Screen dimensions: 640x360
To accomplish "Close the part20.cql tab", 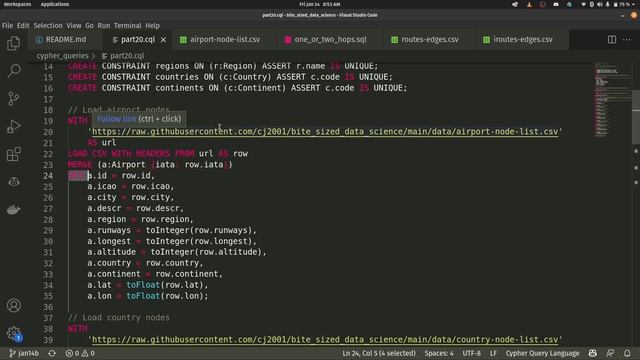I will coord(163,40).
